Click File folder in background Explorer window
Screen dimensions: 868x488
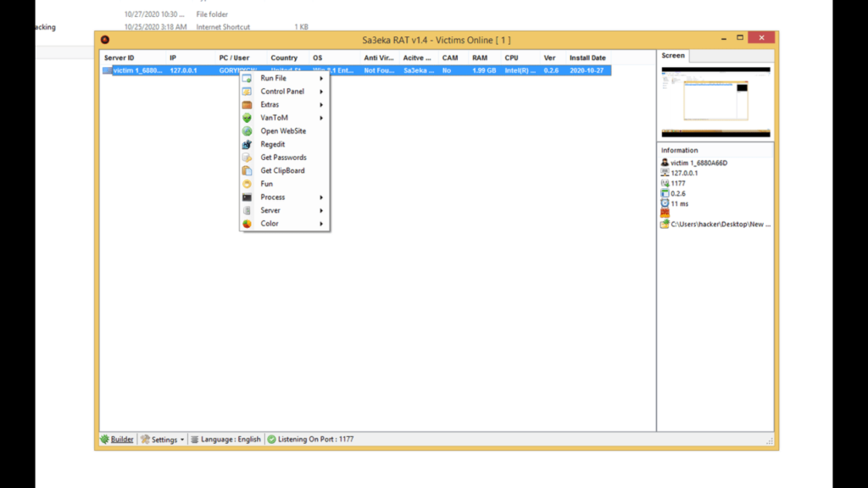coord(212,14)
